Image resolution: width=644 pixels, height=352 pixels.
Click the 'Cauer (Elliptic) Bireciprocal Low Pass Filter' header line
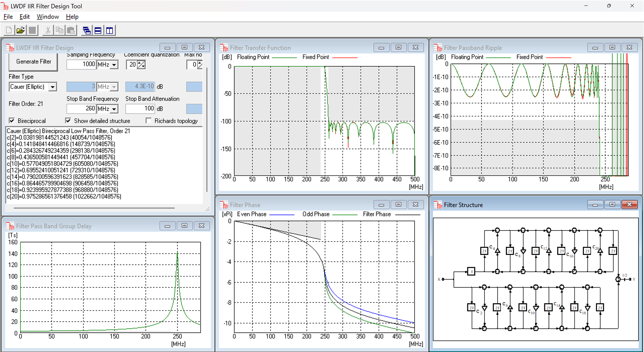point(68,131)
